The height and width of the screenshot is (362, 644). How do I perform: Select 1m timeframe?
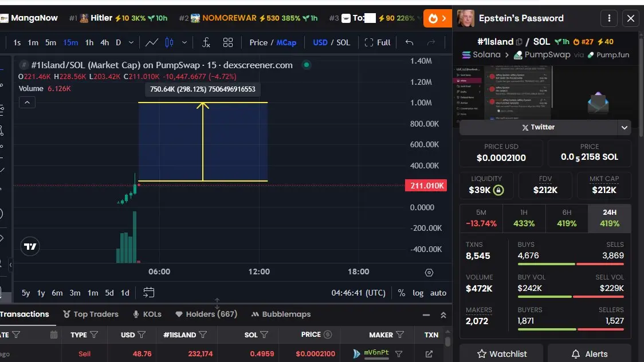(33, 42)
